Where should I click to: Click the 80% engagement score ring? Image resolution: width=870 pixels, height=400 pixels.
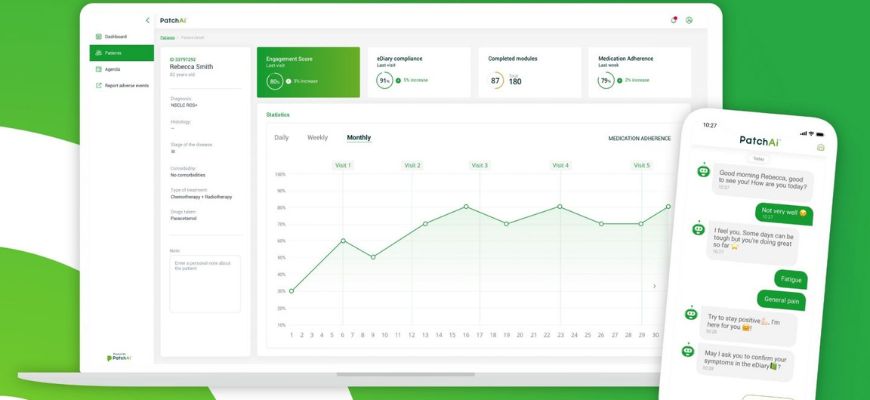point(275,81)
